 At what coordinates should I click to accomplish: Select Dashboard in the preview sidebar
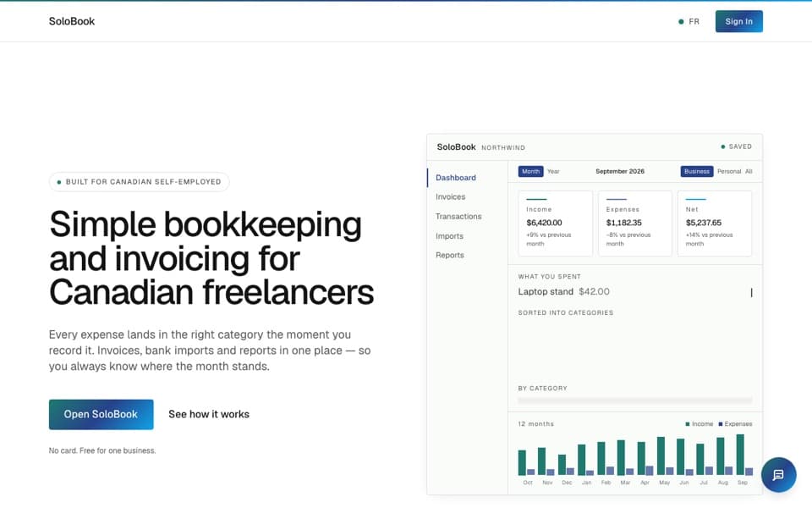click(455, 177)
